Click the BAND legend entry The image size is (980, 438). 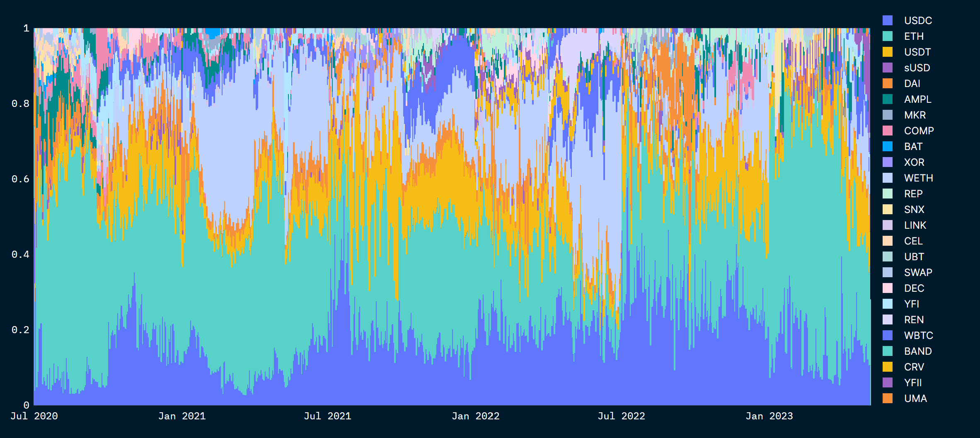click(917, 351)
